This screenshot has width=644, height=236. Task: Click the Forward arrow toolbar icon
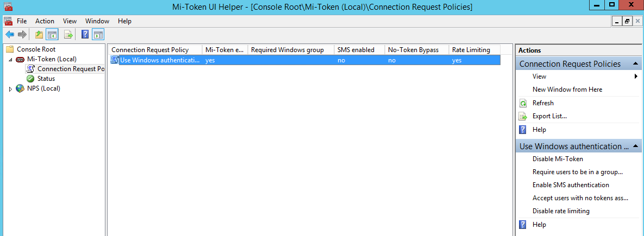pyautogui.click(x=22, y=34)
